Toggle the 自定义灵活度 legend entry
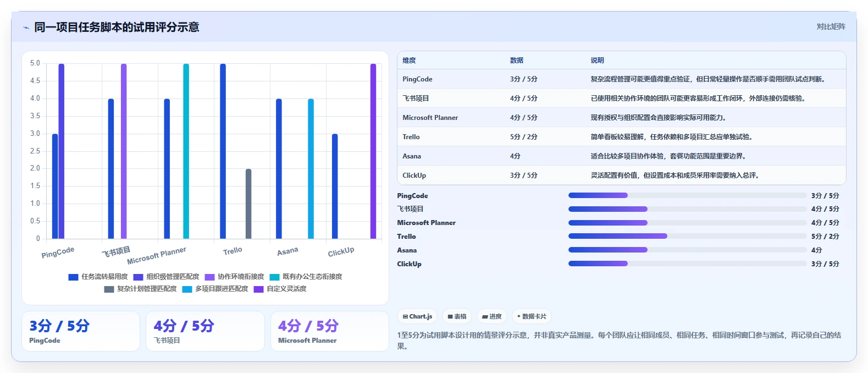Screen dimensions: 868x373 click(280, 289)
